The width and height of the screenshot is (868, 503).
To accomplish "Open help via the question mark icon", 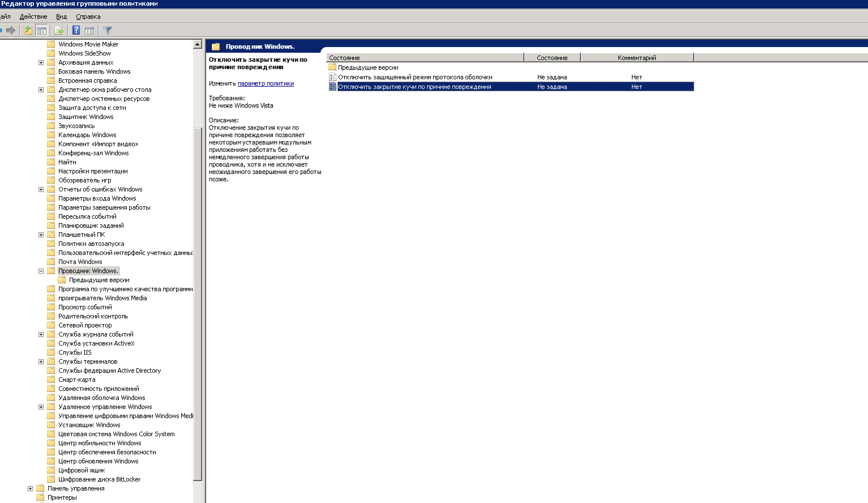I will click(76, 30).
